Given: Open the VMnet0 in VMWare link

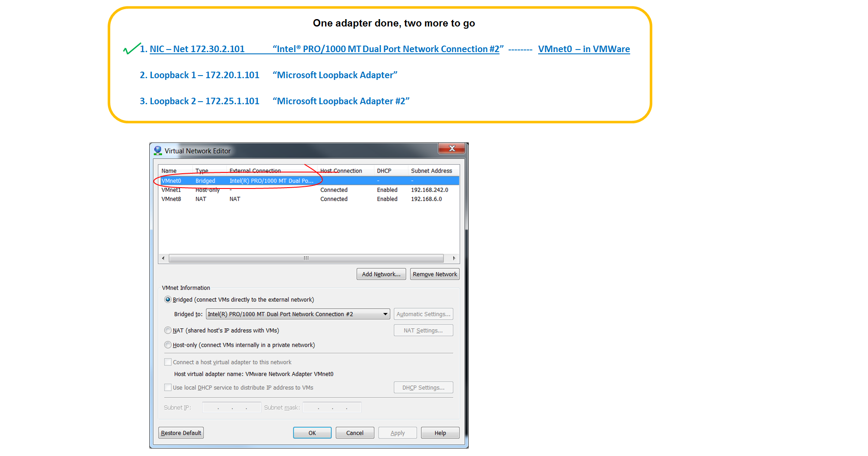Looking at the screenshot, I should [584, 49].
